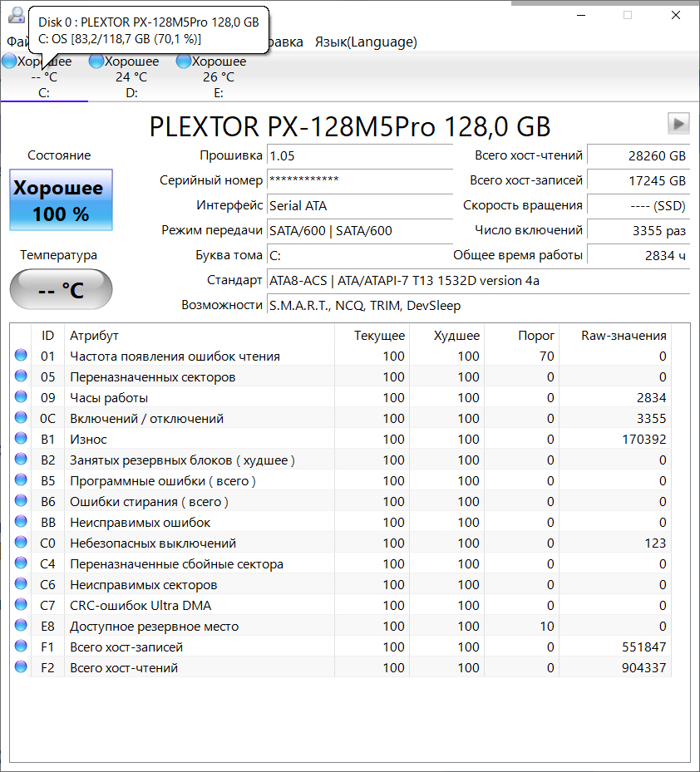Select the Неисправимых ошибок attribute
Viewport: 700px width, 772px height.
coord(140,523)
